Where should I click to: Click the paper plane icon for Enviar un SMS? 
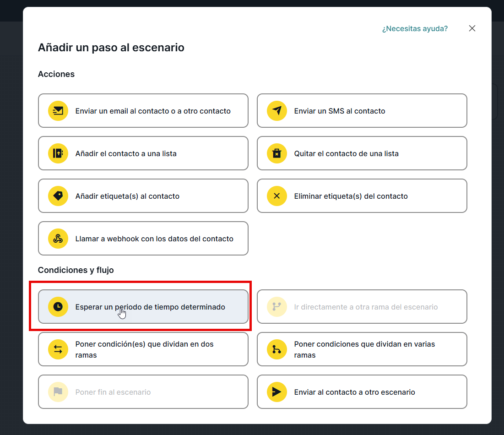276,111
